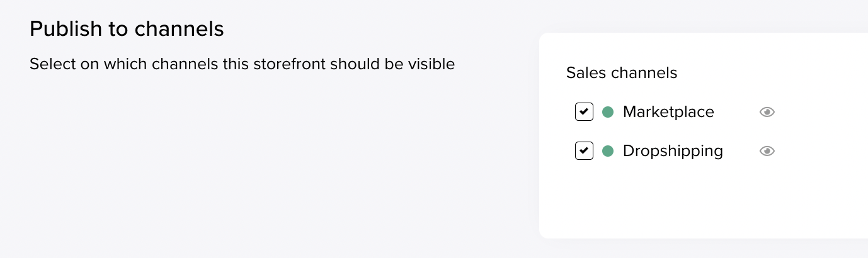This screenshot has width=868, height=258.
Task: Click the word "storefront" in the description
Action: (288, 64)
